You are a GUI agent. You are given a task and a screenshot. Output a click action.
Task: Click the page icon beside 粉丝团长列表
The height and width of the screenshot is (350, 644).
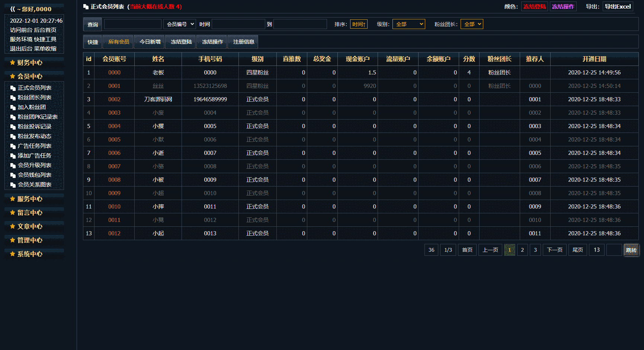[x=13, y=98]
